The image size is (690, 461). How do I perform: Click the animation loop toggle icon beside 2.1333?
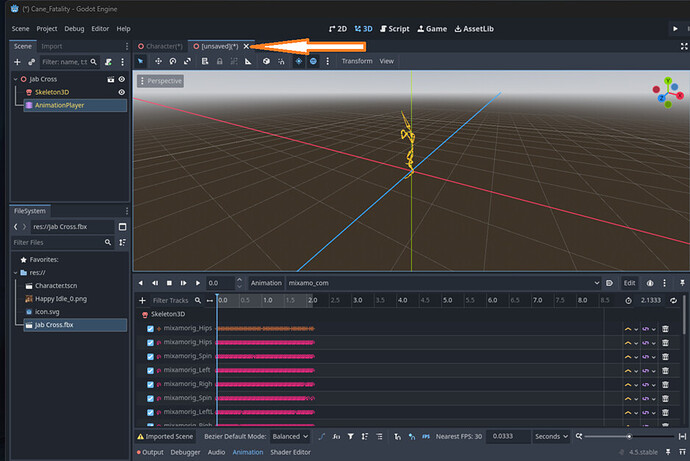673,300
